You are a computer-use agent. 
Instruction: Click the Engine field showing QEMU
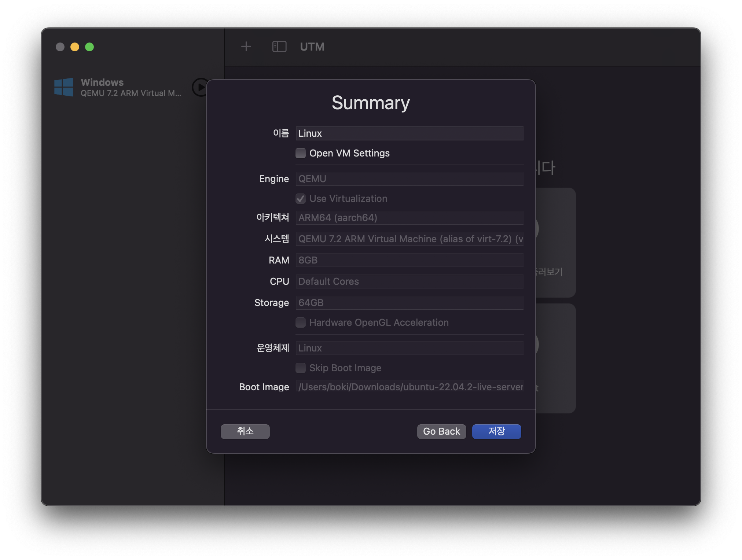409,179
